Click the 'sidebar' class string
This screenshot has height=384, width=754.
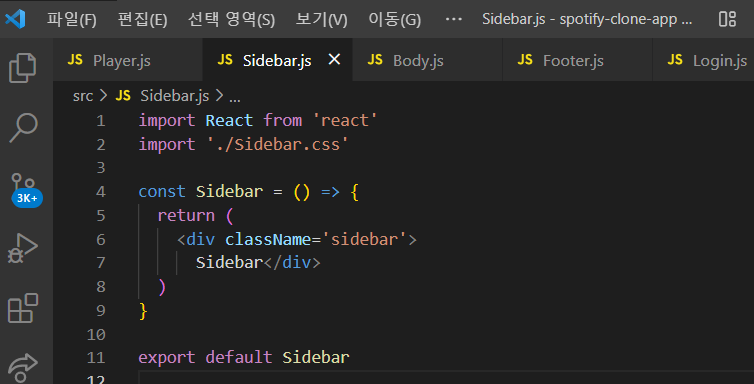(364, 239)
